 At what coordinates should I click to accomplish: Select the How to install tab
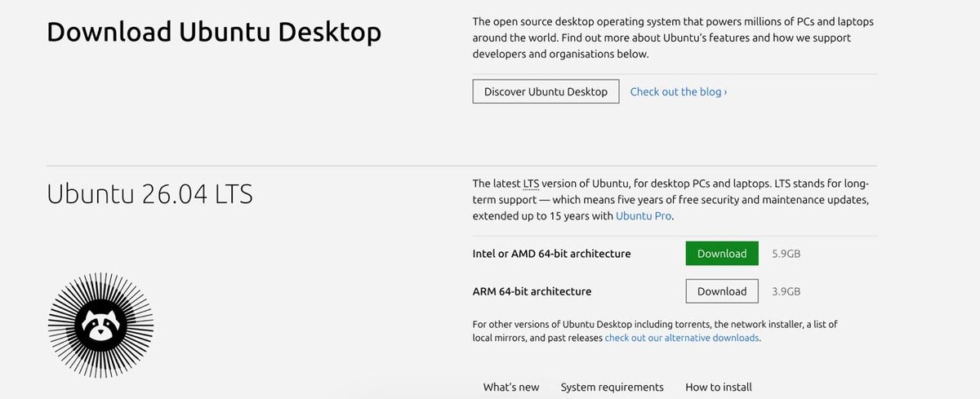(x=719, y=387)
